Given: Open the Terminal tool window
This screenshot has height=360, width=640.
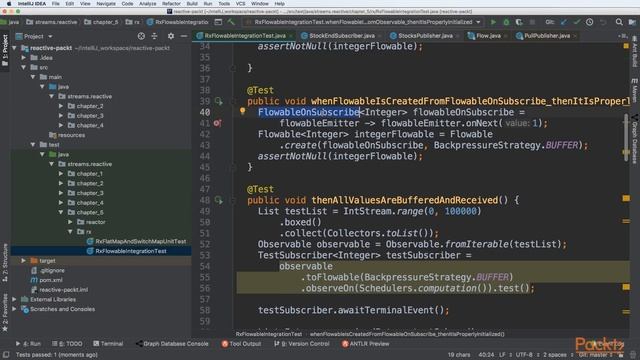Looking at the screenshot, I should (x=108, y=344).
